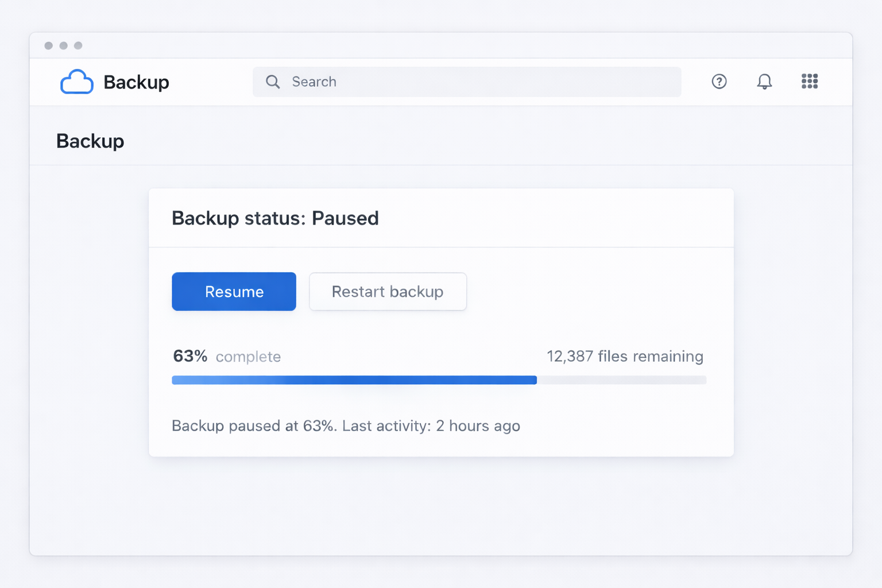882x588 pixels.
Task: Open notifications with the bell icon
Action: (x=764, y=82)
